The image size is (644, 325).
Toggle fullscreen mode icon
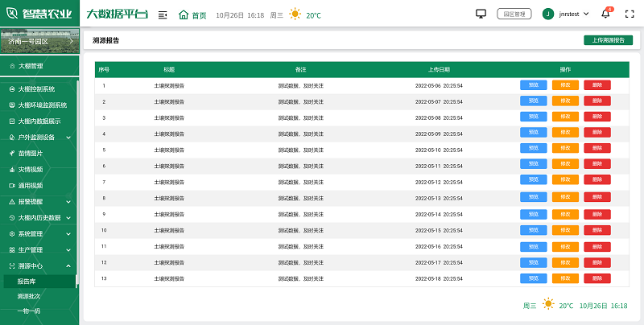pos(630,14)
